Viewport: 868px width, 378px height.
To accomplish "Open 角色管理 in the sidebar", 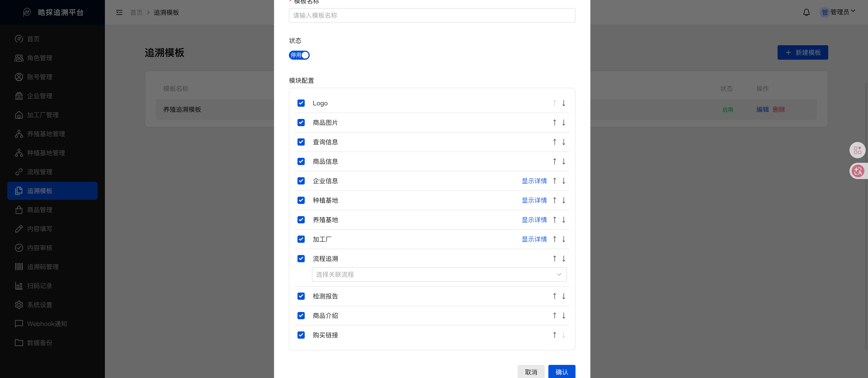I will tap(52, 58).
